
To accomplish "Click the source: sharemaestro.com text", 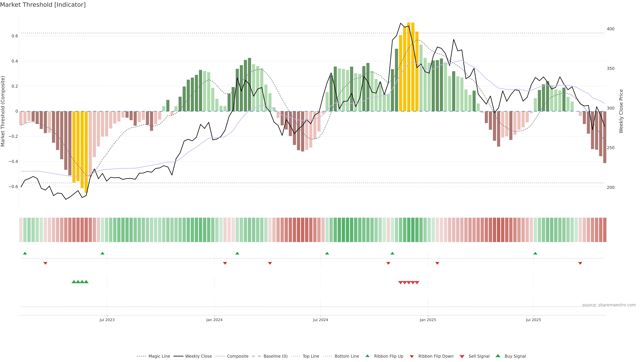I will 609,305.
